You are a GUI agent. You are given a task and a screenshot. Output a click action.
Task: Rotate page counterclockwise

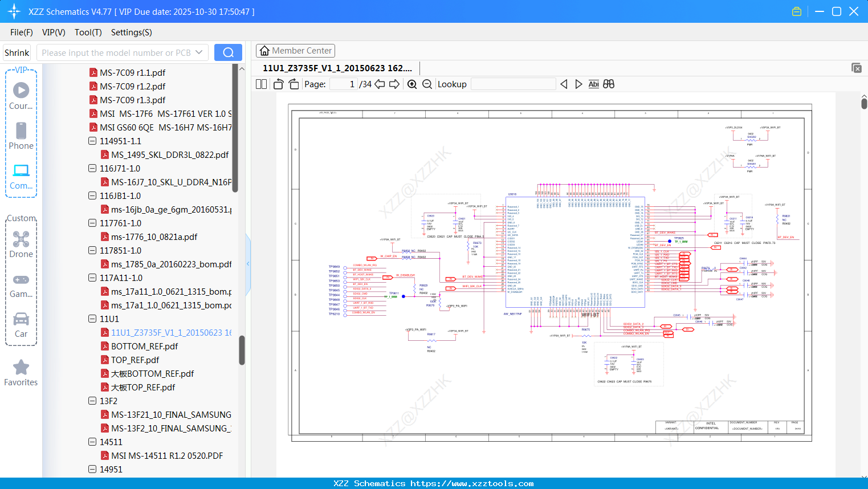click(279, 84)
